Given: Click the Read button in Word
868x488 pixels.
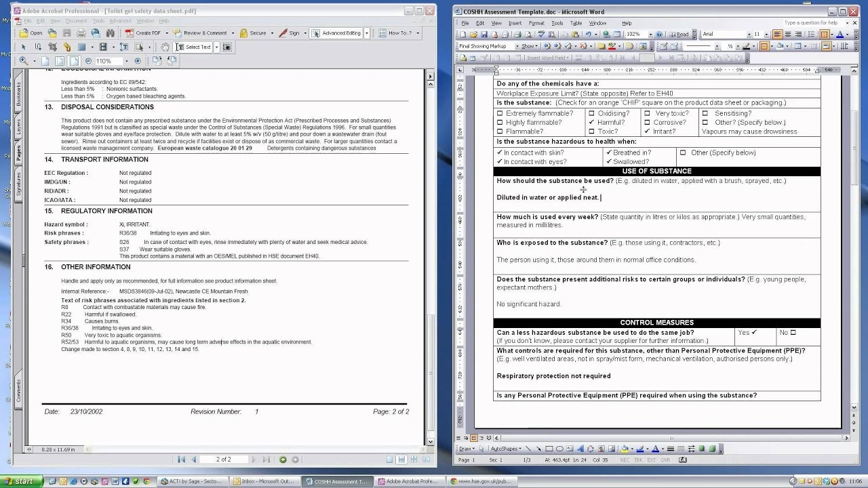Looking at the screenshot, I should click(x=679, y=34).
